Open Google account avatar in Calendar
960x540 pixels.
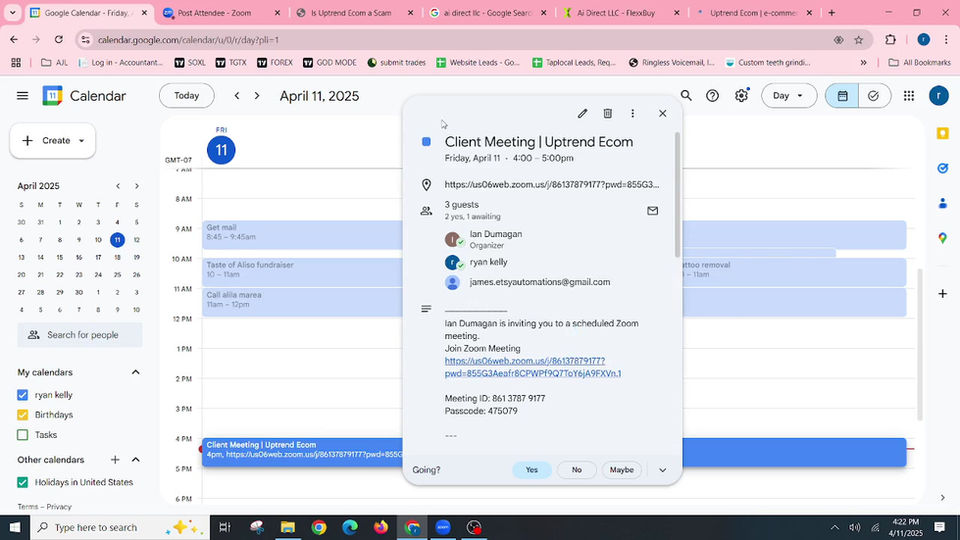pyautogui.click(x=939, y=96)
